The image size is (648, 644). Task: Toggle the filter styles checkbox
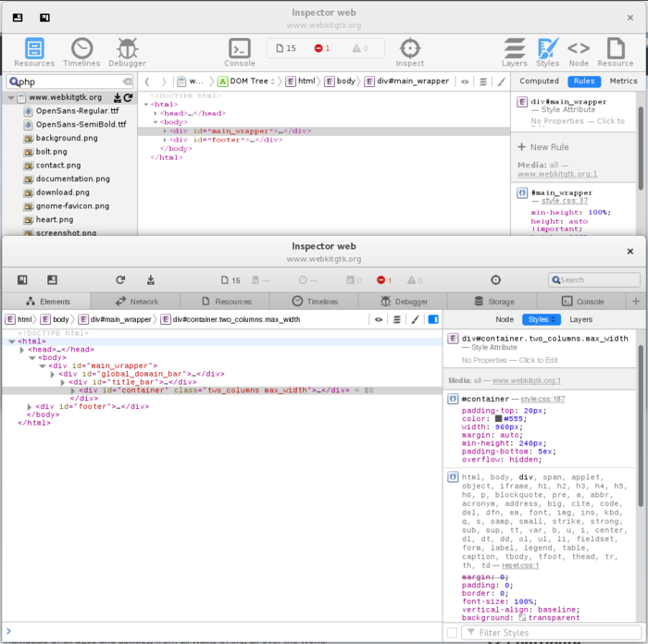tap(452, 633)
